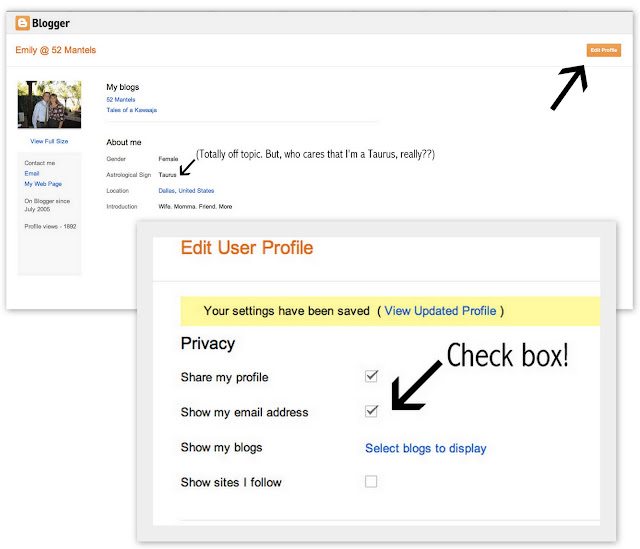This screenshot has height=549, width=640.
Task: Click the 'Show my blogs' label
Action: 221,448
